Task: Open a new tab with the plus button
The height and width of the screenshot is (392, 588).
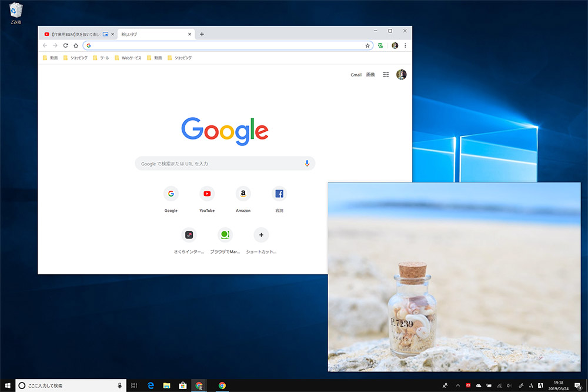Action: [x=202, y=34]
